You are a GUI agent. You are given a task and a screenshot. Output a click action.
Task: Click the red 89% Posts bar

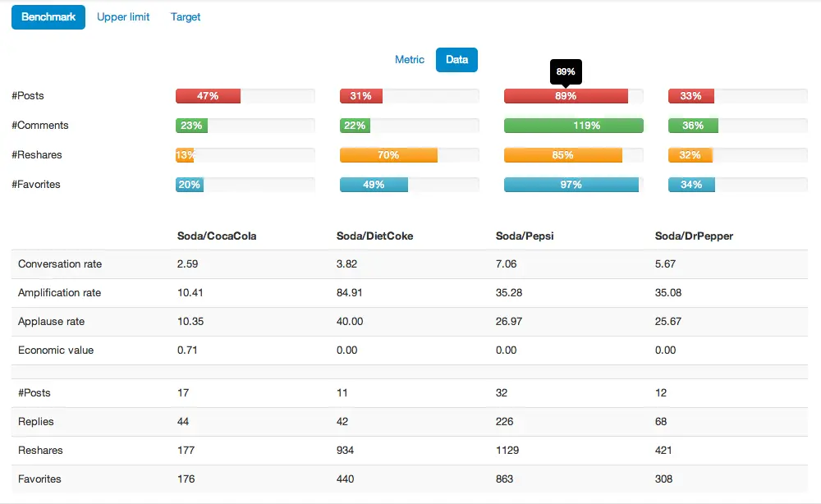pyautogui.click(x=566, y=96)
